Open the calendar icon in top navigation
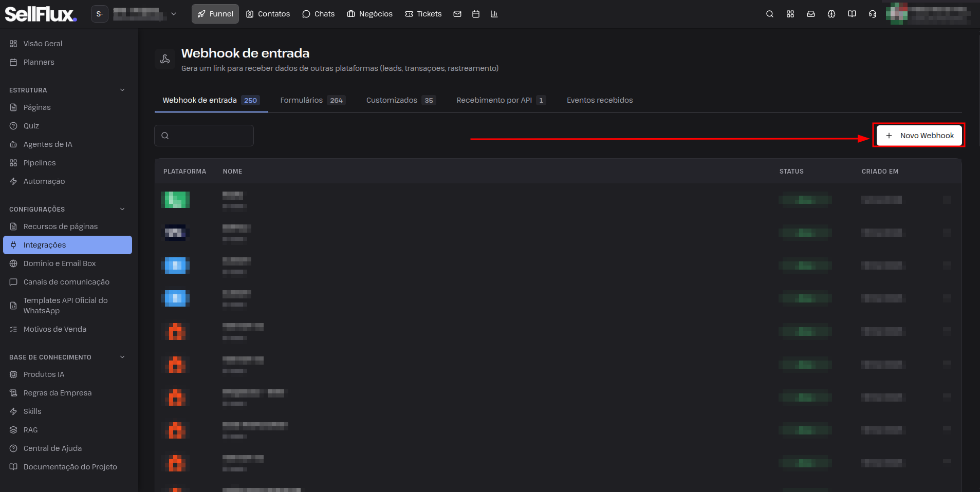 tap(476, 14)
